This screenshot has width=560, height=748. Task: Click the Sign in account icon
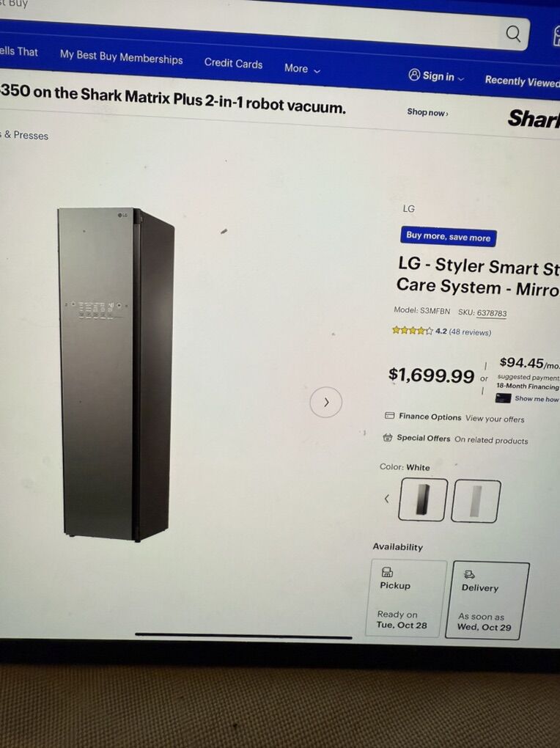click(x=414, y=75)
